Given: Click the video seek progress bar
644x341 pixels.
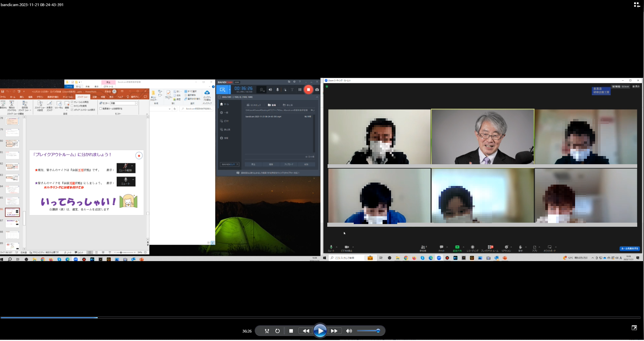Looking at the screenshot, I should pyautogui.click(x=320, y=318).
